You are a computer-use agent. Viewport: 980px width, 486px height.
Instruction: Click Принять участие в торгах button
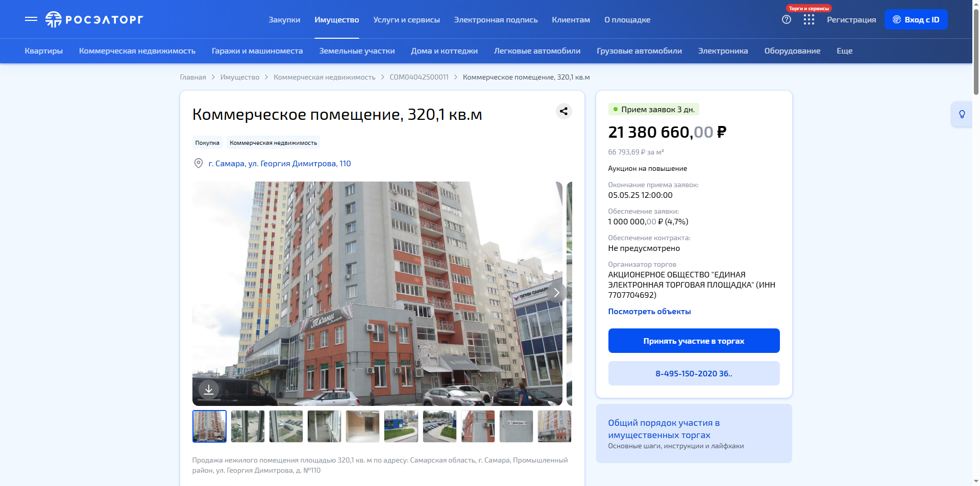[x=694, y=341]
